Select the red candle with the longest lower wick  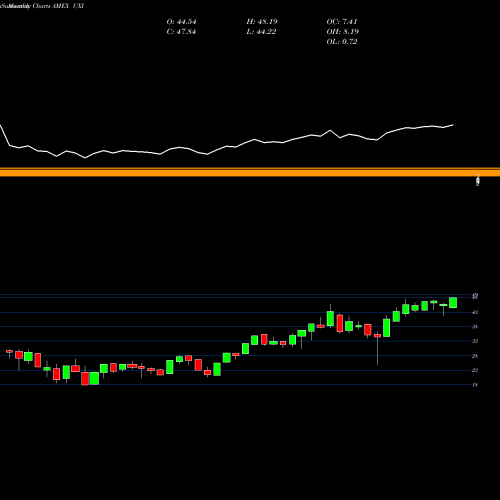(377, 336)
